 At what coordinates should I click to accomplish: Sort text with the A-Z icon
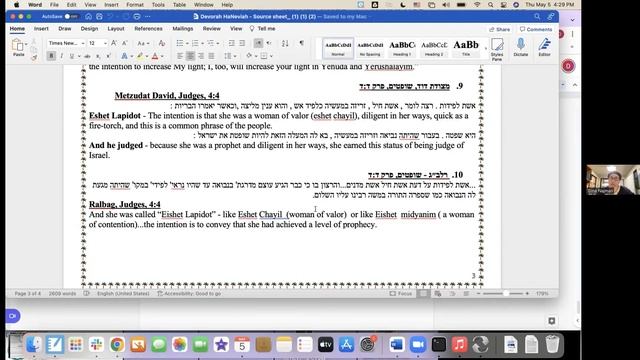[x=285, y=43]
